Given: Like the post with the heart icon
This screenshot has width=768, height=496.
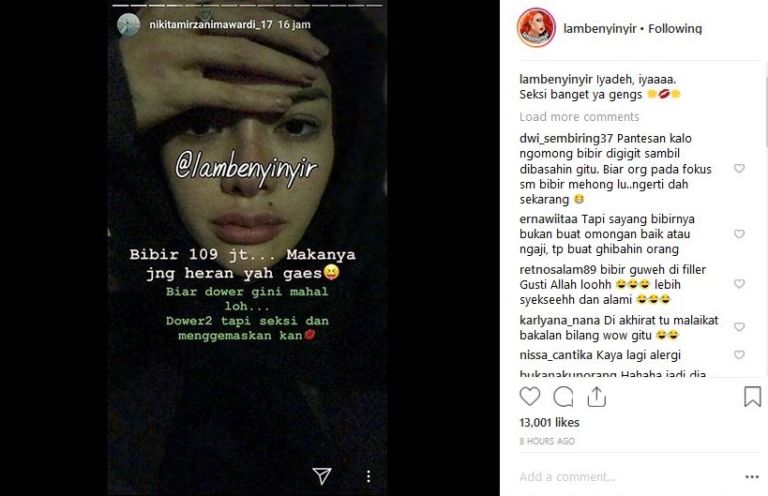Looking at the screenshot, I should [529, 396].
